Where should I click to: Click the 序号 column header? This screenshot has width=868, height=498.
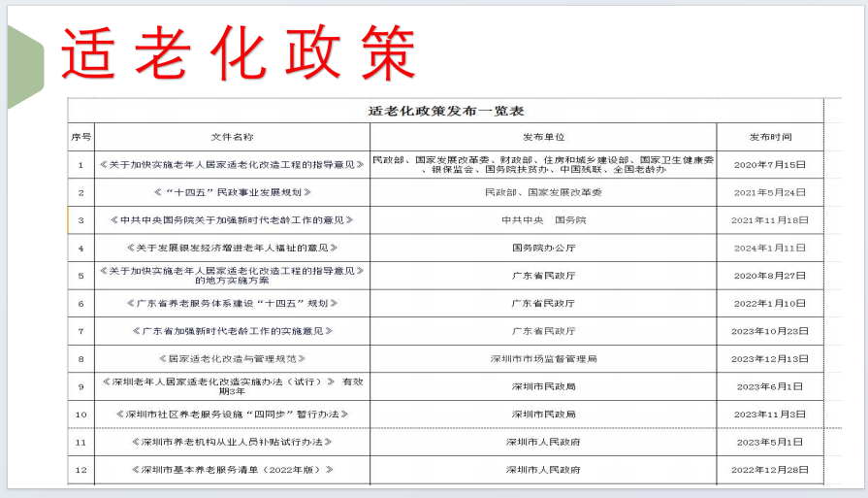(80, 137)
